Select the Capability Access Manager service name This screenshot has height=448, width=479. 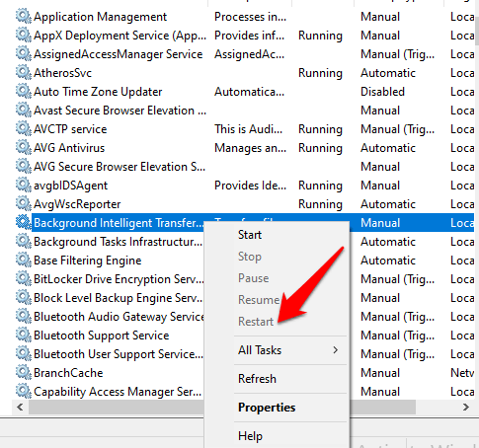tap(118, 392)
